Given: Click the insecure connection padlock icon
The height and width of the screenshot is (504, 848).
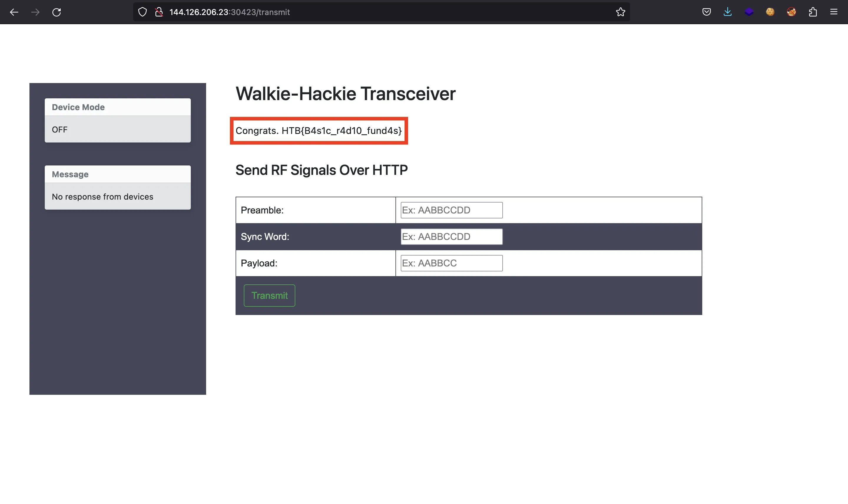Looking at the screenshot, I should point(159,12).
